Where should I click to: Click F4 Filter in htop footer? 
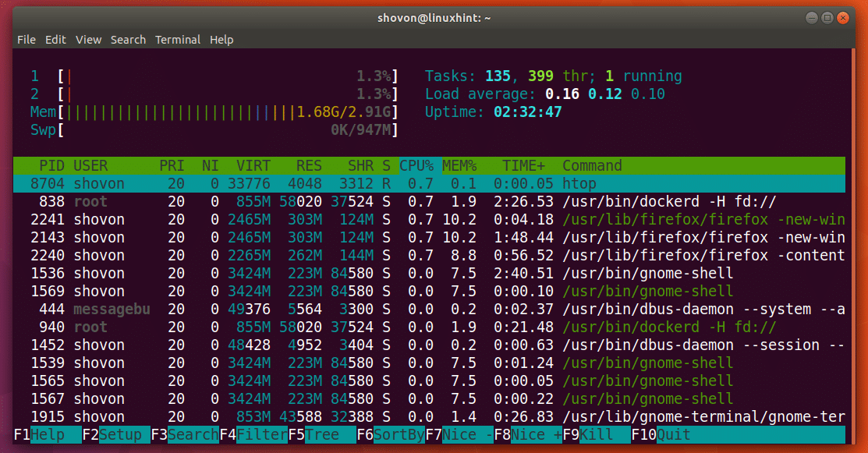click(253, 435)
